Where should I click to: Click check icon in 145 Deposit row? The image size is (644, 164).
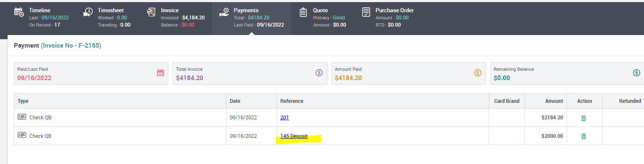(22, 135)
